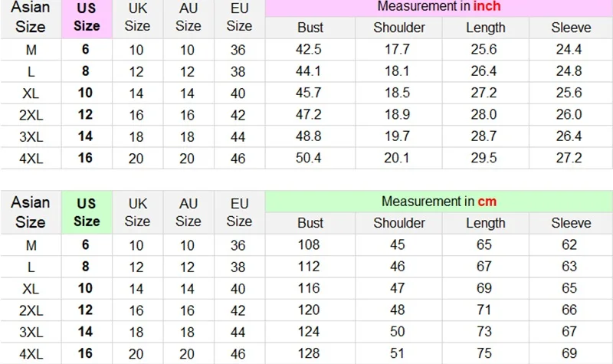Click the EU Size header in the inch table
Image resolution: width=613 pixels, height=364 pixels.
(x=240, y=18)
